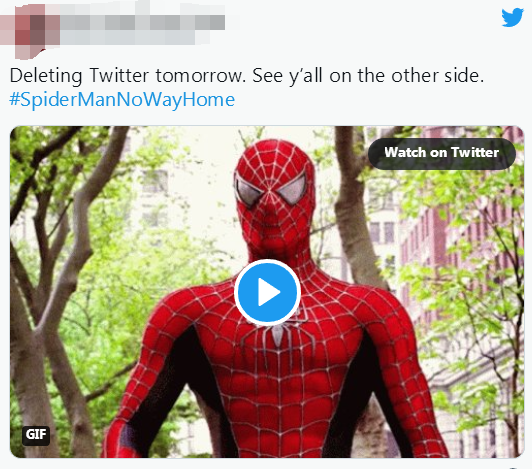Select the "See y'all on the other side" sentence

point(368,75)
